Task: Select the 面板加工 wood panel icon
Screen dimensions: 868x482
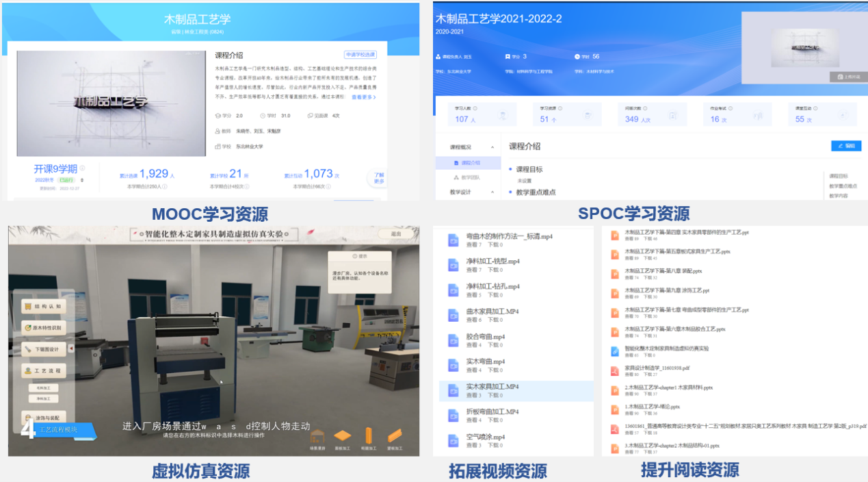Action: (342, 437)
